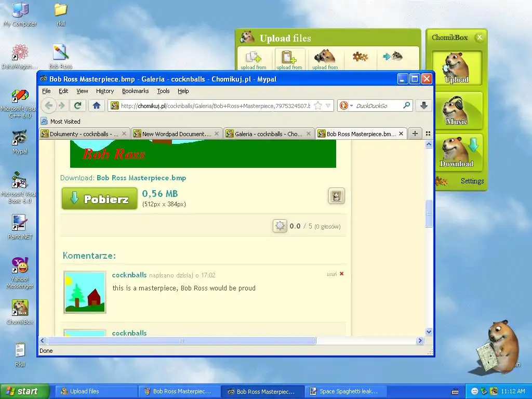
Task: Open the Bookmarks menu
Action: (x=136, y=91)
